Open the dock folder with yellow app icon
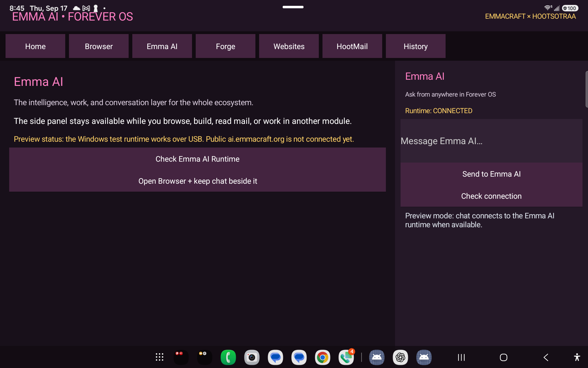The width and height of the screenshot is (588, 368). pos(205,357)
